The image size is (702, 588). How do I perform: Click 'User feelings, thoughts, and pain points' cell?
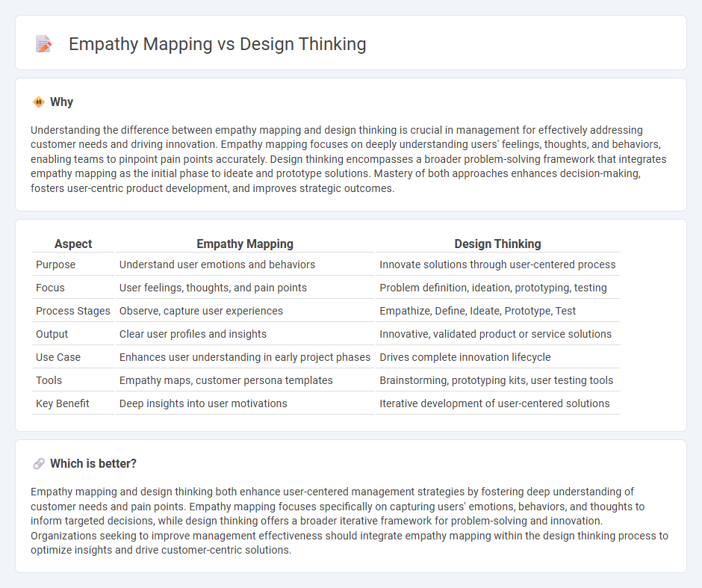(213, 288)
